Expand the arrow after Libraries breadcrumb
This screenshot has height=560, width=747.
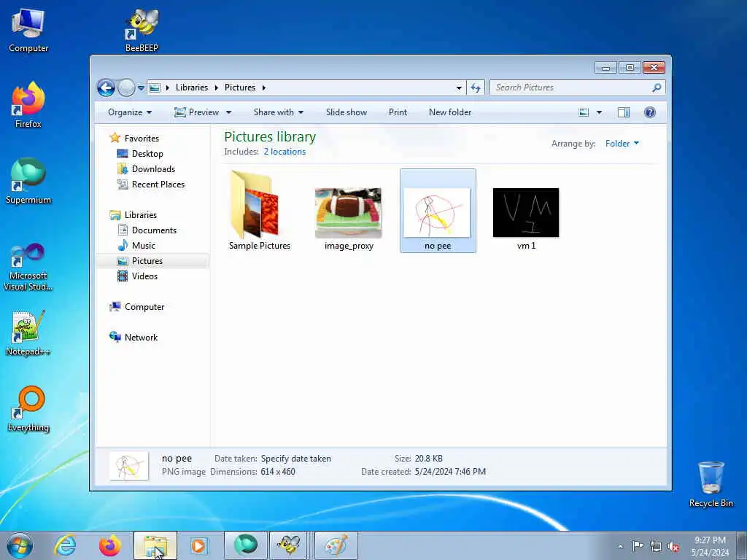point(216,87)
